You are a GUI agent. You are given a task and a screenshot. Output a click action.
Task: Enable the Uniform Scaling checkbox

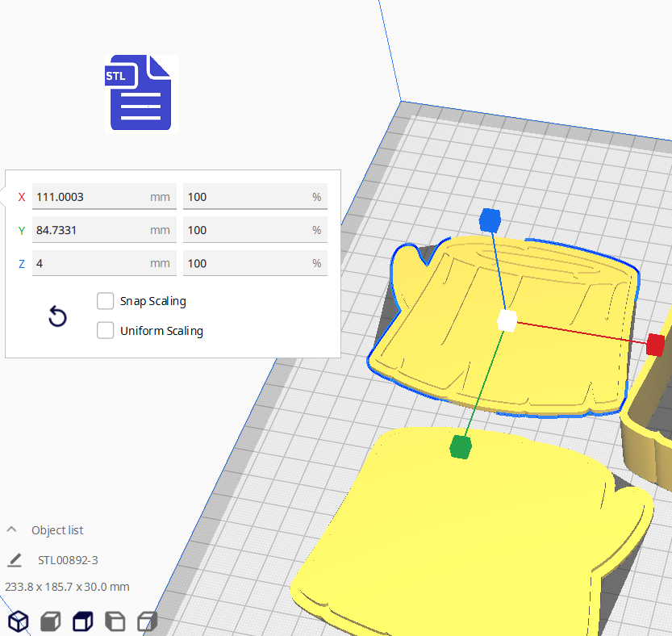point(105,331)
